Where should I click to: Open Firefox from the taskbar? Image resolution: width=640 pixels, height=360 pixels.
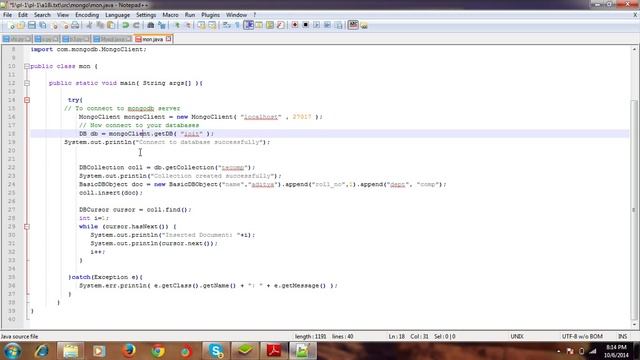(x=129, y=351)
